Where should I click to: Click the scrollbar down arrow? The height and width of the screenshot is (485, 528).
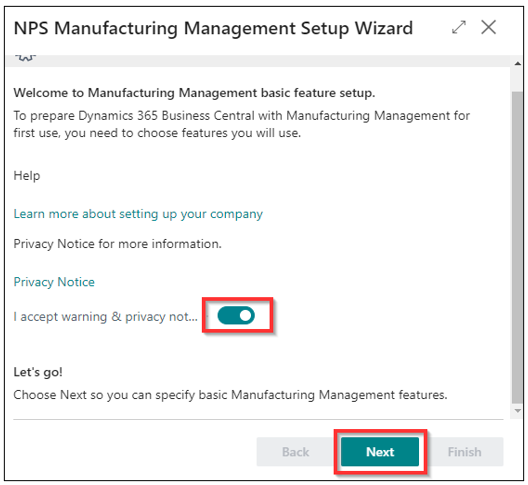(x=518, y=411)
